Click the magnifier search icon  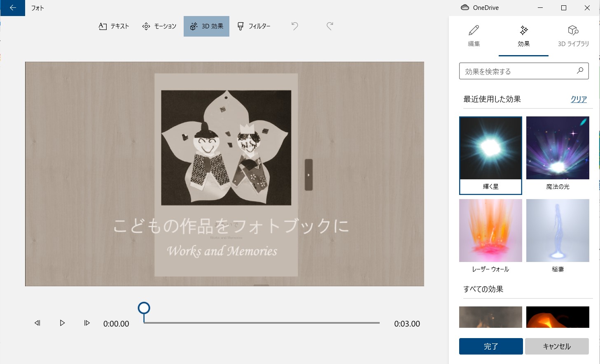(x=580, y=71)
